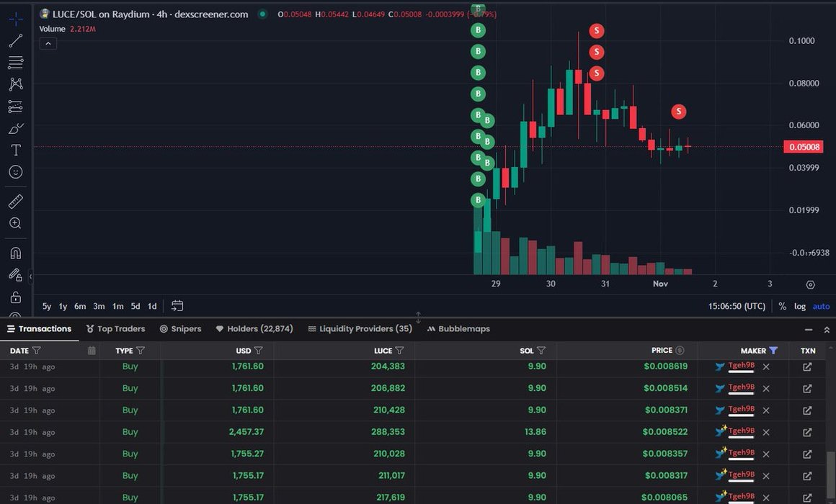Image resolution: width=836 pixels, height=504 pixels.
Task: Click the Volume 2.212M indicator label
Action: point(67,29)
